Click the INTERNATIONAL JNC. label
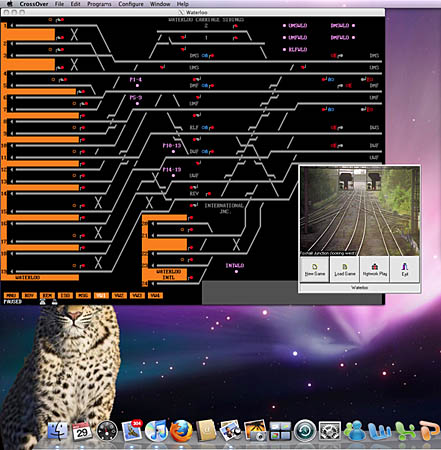The width and height of the screenshot is (441, 450). 224,208
